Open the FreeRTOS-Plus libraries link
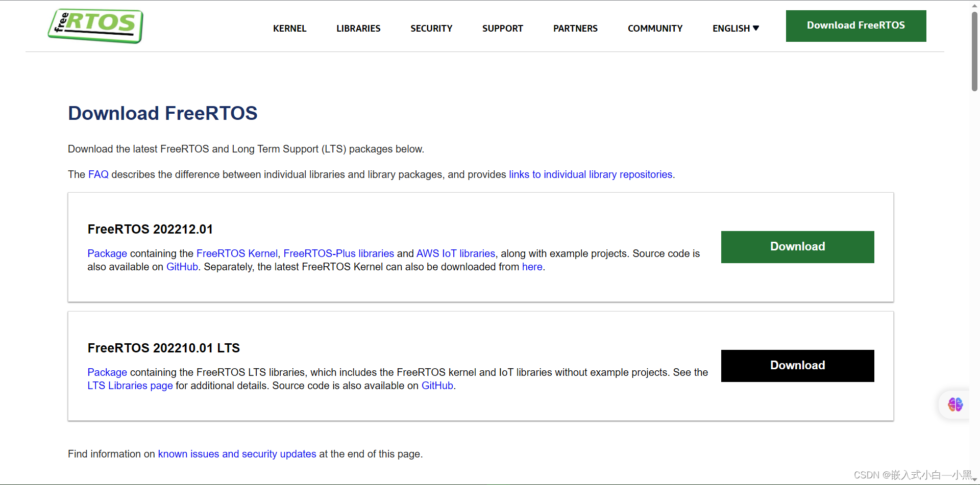 [x=338, y=253]
